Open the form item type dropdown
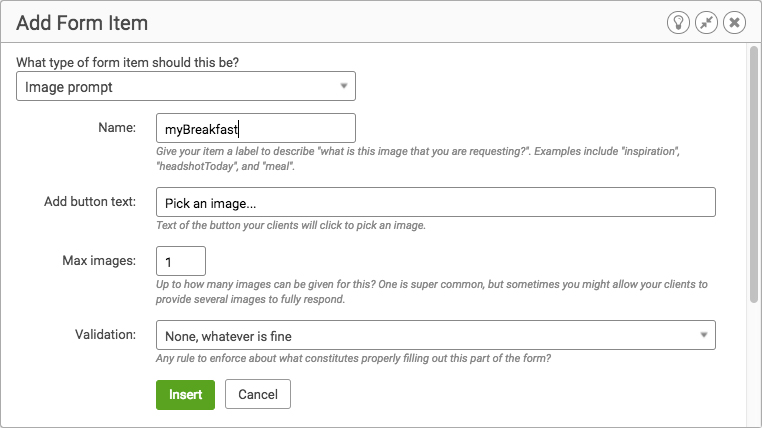The image size is (762, 428). [x=186, y=86]
